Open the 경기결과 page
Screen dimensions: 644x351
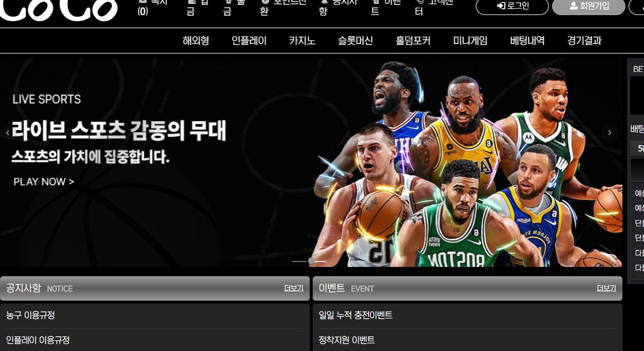click(x=584, y=41)
